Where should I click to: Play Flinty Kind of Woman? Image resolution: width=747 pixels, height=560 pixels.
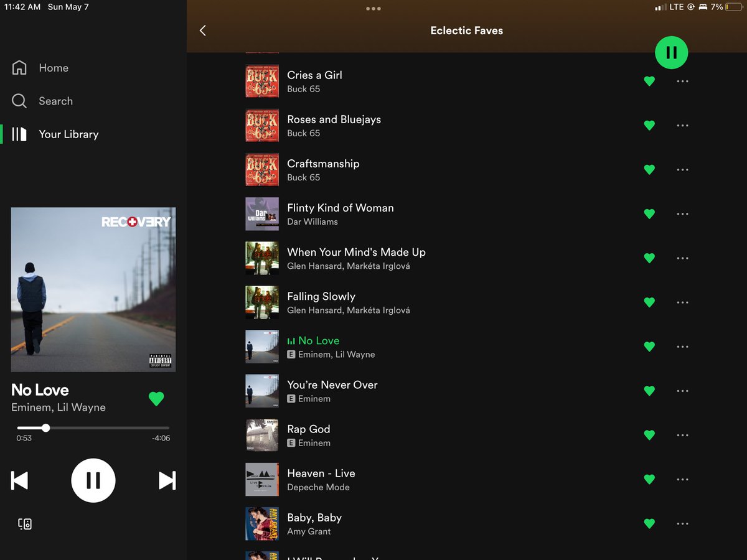[340, 208]
